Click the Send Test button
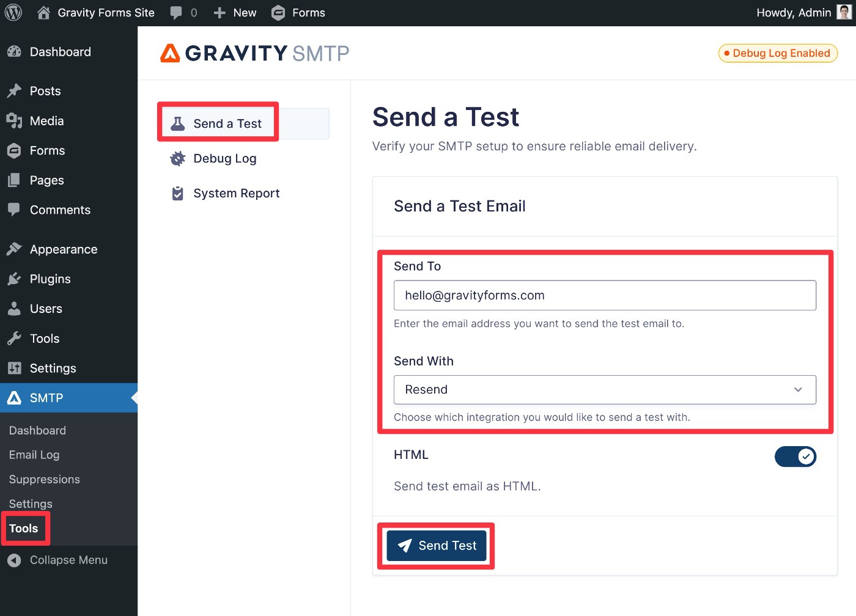 tap(437, 546)
